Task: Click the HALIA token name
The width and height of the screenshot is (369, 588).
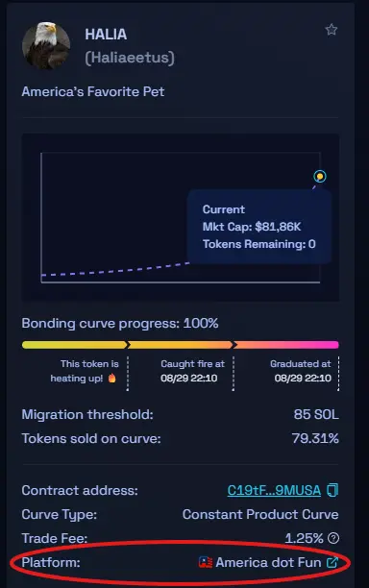Action: [x=106, y=35]
